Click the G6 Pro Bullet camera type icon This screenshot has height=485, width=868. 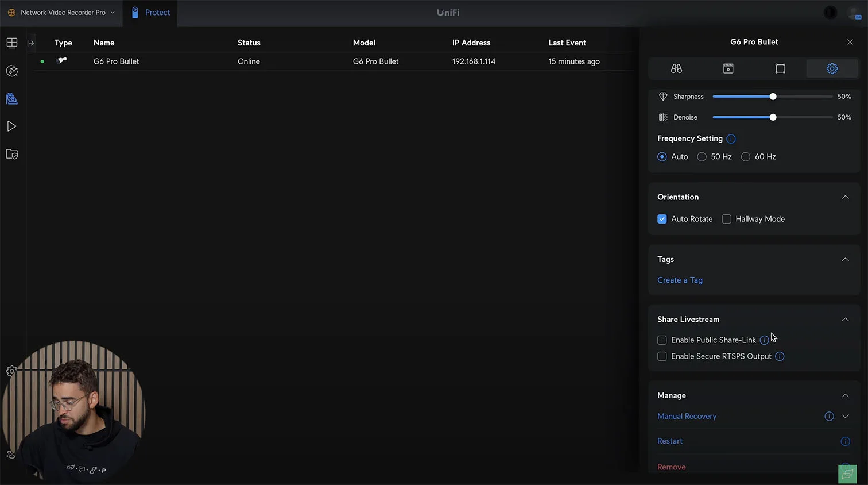tap(62, 60)
